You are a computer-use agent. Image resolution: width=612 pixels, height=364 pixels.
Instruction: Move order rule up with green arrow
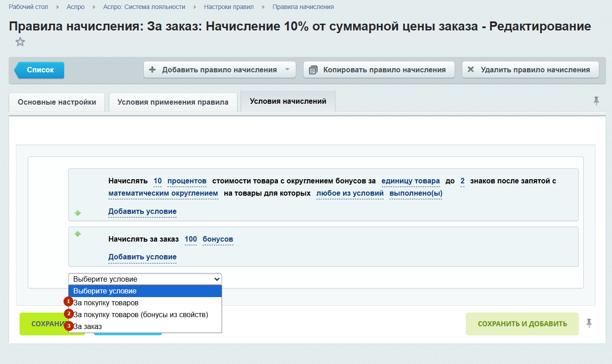coord(78,234)
